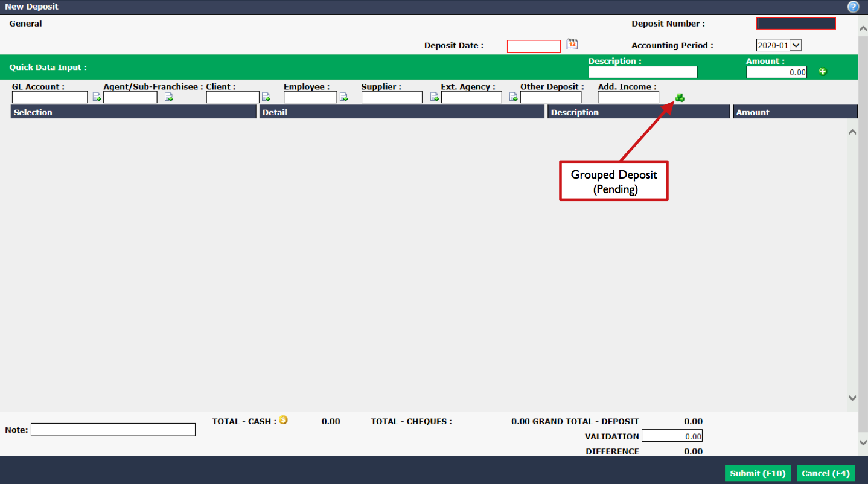The image size is (868, 484).
Task: Open Ext. Agency lookup icon
Action: click(x=514, y=97)
